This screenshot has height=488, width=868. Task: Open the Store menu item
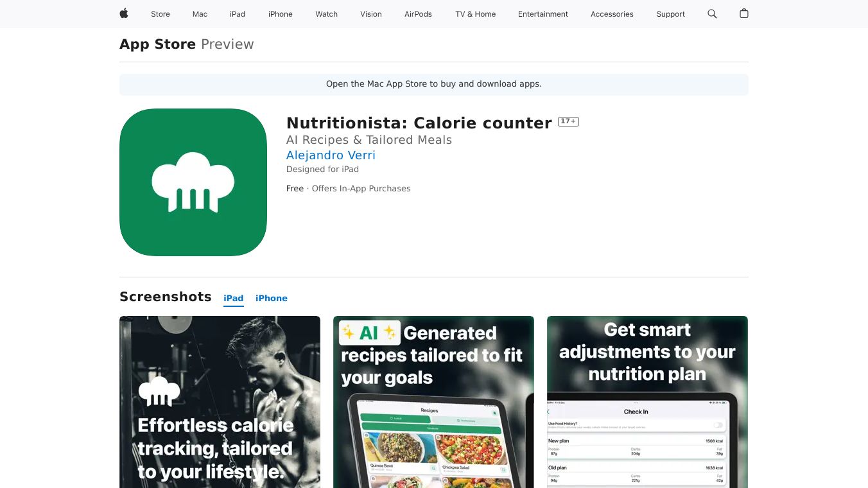[x=161, y=14]
